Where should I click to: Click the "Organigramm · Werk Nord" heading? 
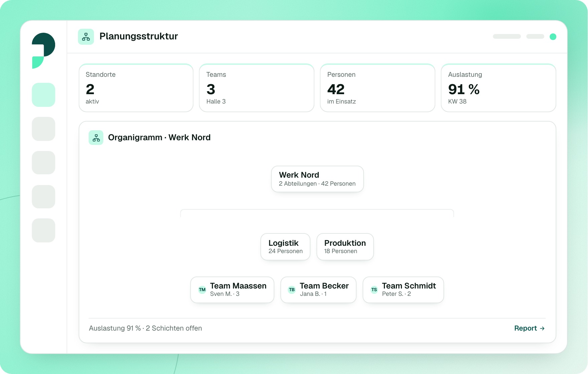click(x=159, y=138)
